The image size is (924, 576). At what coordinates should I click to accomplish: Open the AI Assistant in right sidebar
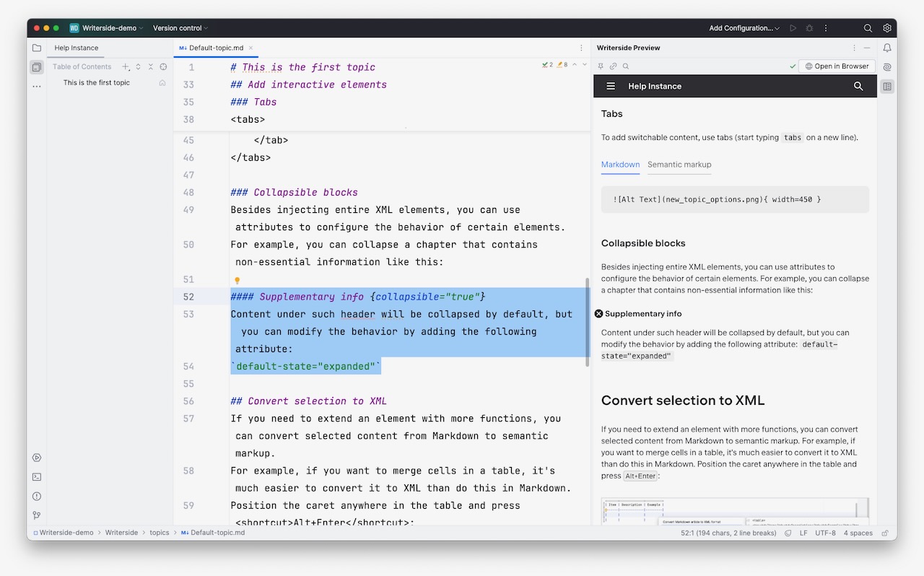coord(887,68)
